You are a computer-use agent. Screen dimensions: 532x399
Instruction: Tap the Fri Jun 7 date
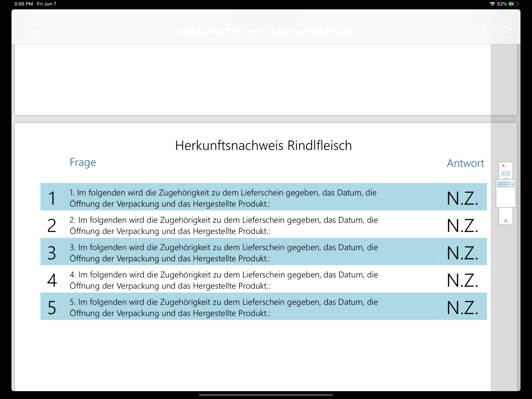coord(46,4)
